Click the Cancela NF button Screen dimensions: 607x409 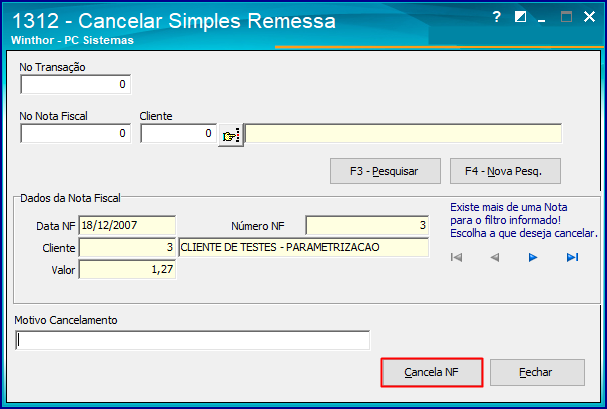(432, 372)
